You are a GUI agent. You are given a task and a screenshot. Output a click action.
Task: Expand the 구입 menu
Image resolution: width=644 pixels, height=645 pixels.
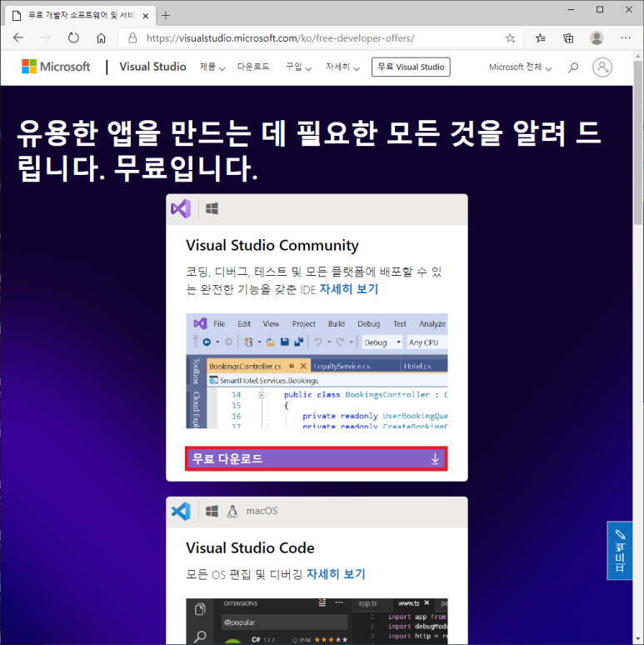(x=298, y=67)
